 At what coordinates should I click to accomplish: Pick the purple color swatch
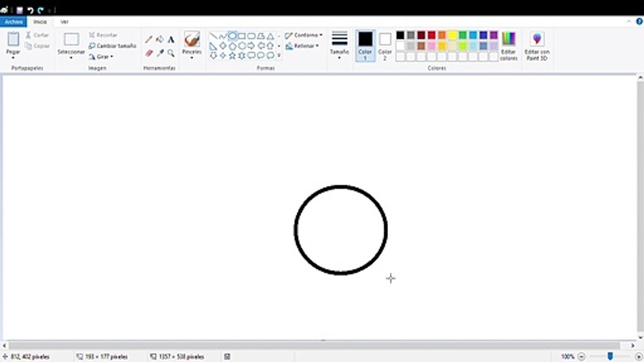point(494,35)
